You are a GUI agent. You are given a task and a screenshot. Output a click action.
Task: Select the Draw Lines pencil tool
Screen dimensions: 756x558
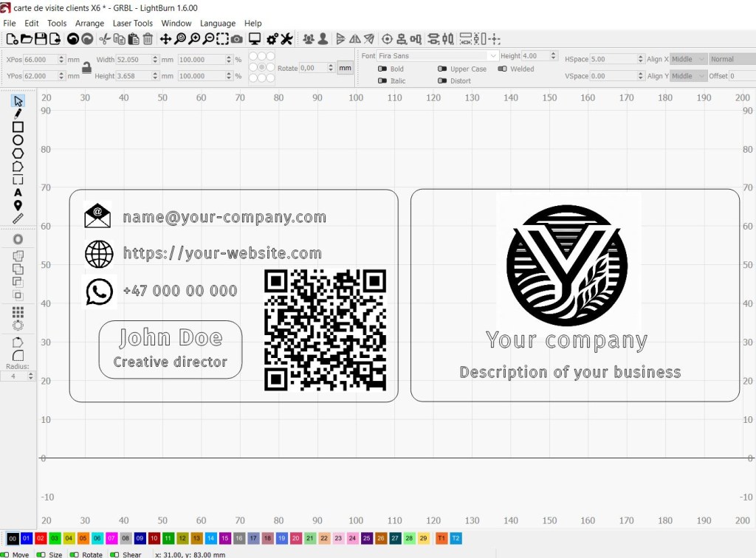pos(18,114)
